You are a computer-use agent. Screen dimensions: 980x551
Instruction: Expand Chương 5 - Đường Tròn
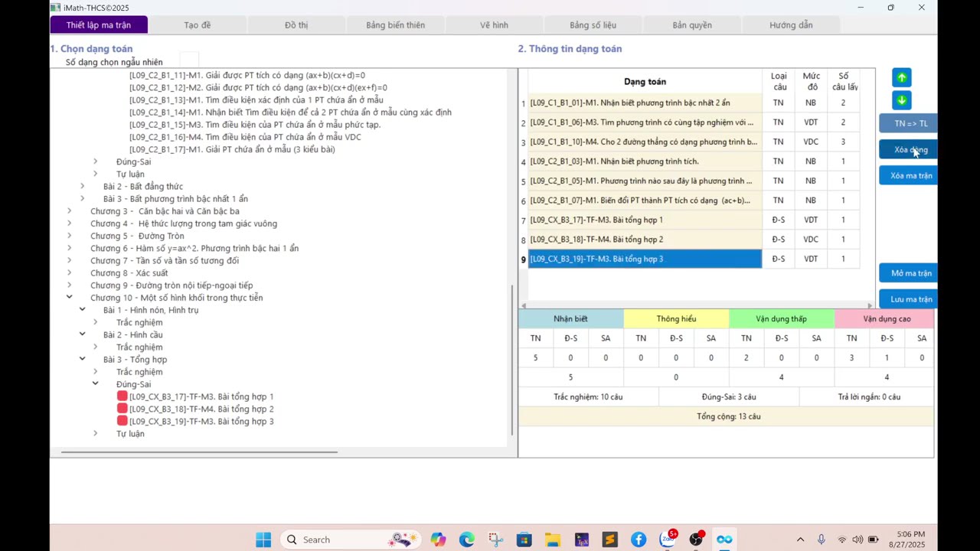point(69,236)
